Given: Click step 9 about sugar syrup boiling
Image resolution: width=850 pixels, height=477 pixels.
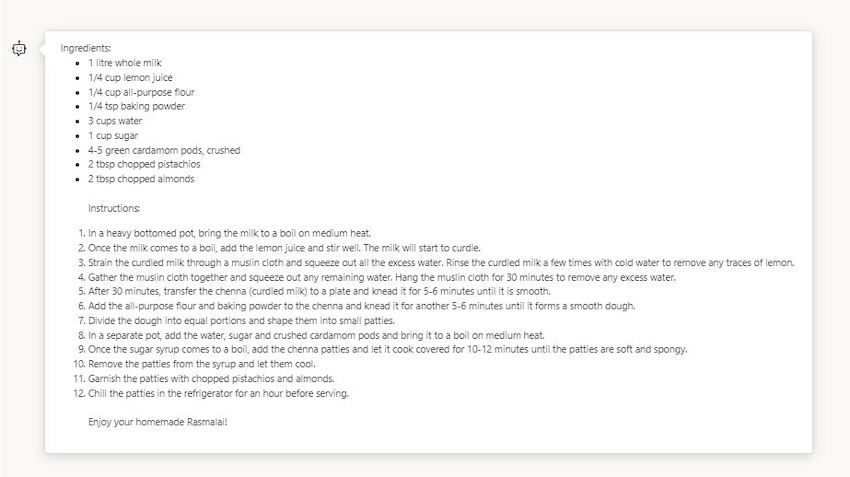Looking at the screenshot, I should pos(388,350).
